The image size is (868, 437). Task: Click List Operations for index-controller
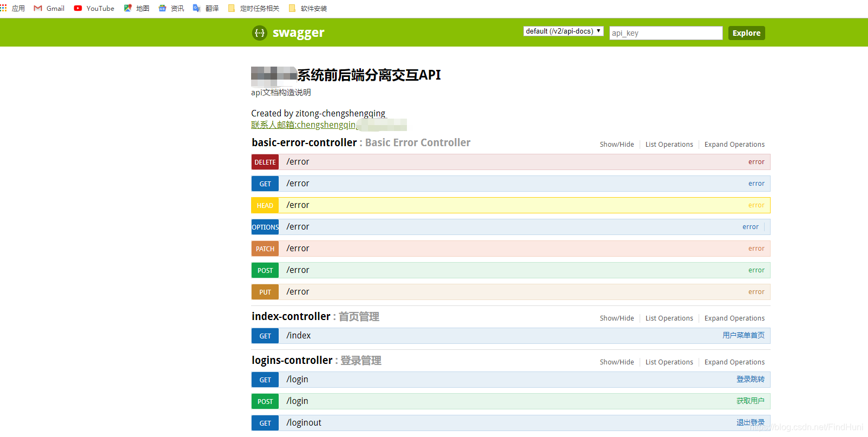[x=669, y=318]
